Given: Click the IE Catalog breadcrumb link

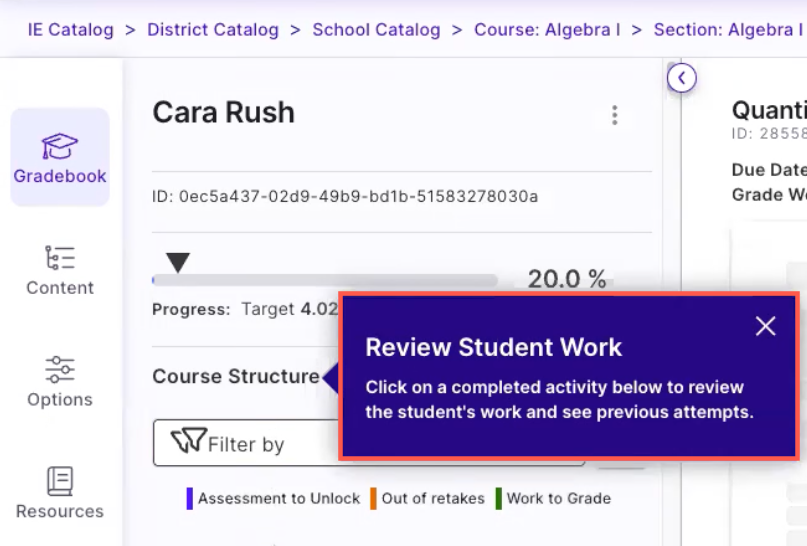Looking at the screenshot, I should (x=71, y=30).
